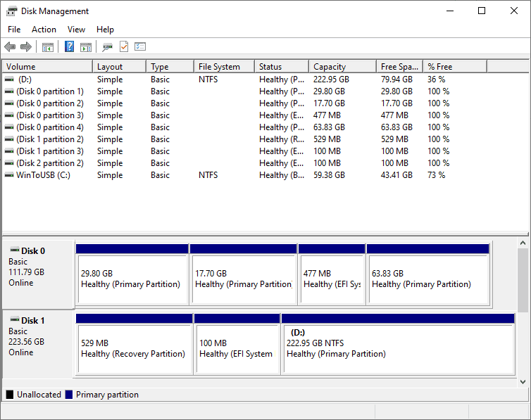
Task: Click the graphical view scroll up arrow
Action: coord(523,243)
